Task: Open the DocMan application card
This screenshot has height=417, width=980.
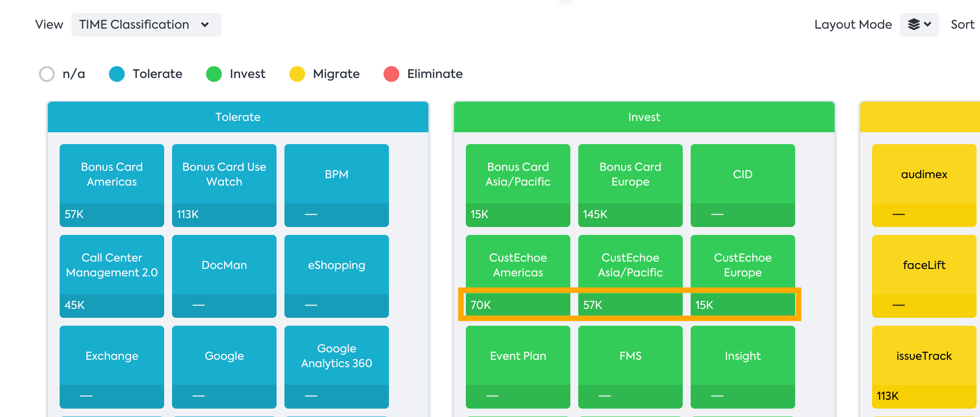Action: point(224,276)
